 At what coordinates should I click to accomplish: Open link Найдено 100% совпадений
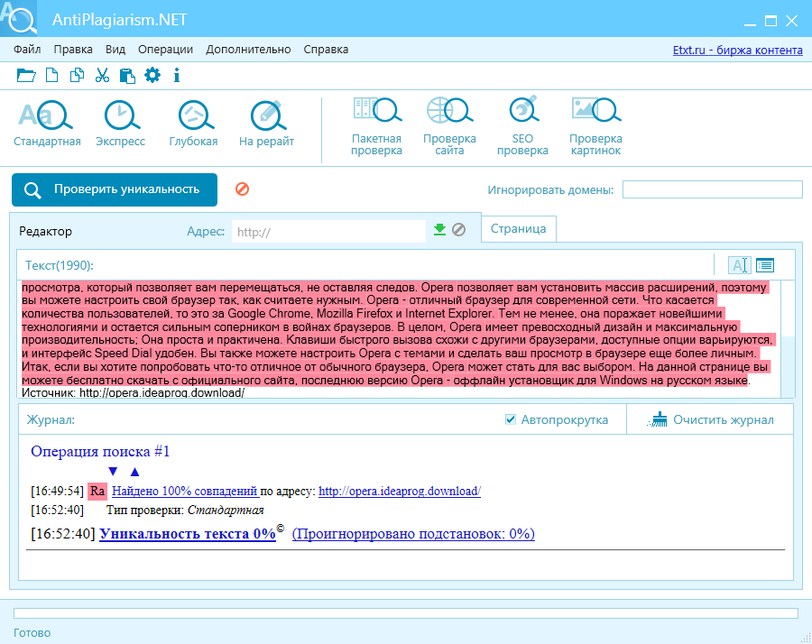point(185,491)
